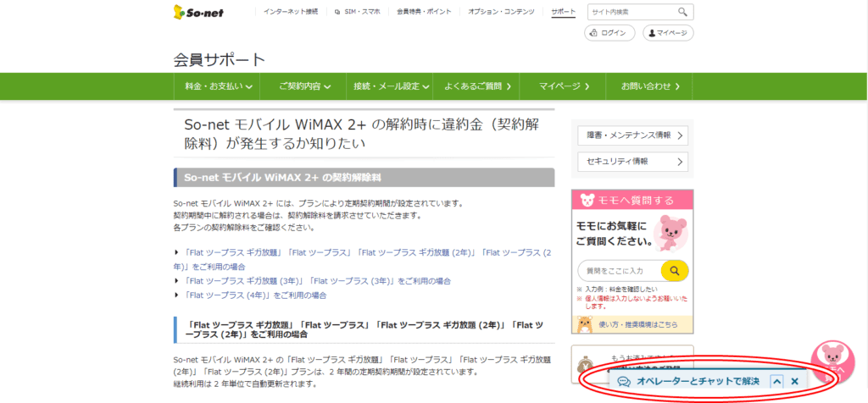Click オペレーターとチャットで解決 chat bar
Image resolution: width=868 pixels, height=403 pixels.
698,382
